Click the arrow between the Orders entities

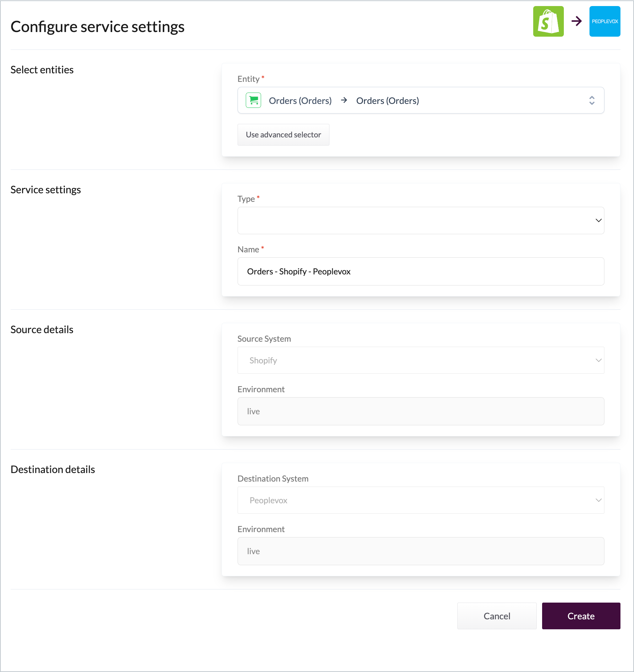click(x=344, y=100)
